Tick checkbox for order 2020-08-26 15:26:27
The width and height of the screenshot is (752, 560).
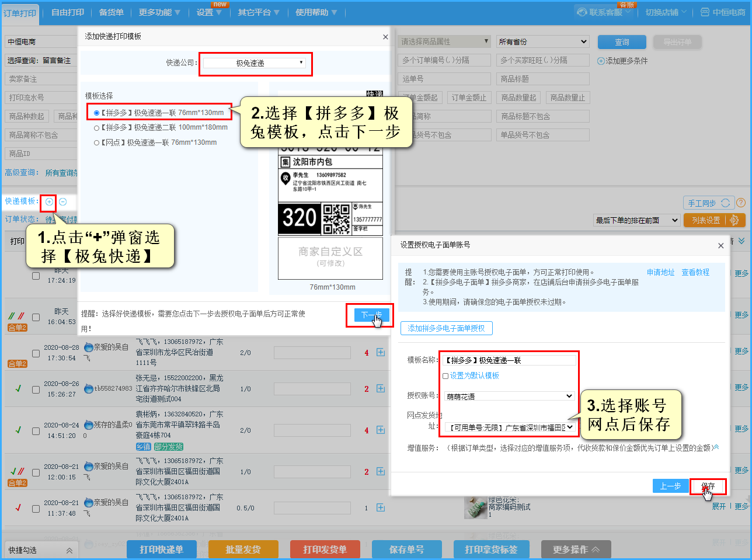(36, 389)
